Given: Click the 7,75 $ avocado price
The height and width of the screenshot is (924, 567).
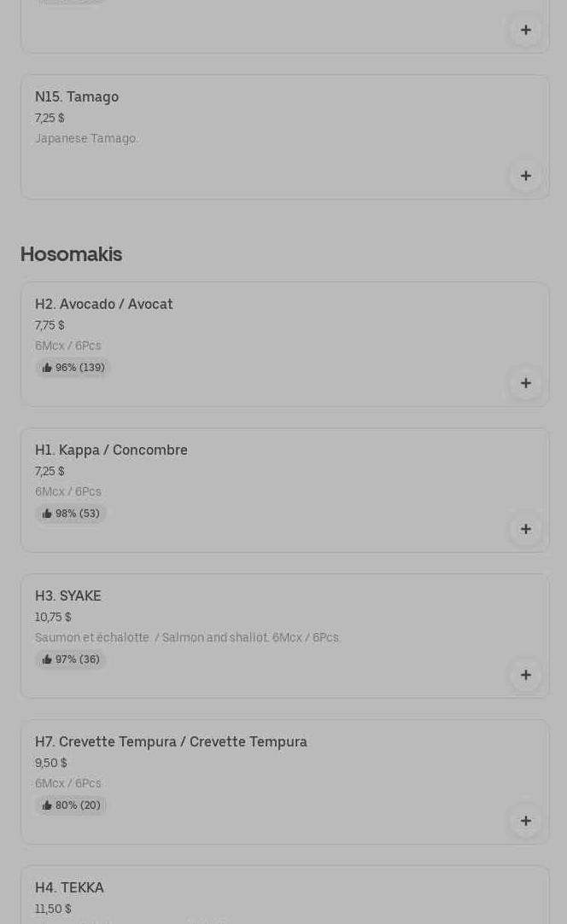Looking at the screenshot, I should (50, 325).
